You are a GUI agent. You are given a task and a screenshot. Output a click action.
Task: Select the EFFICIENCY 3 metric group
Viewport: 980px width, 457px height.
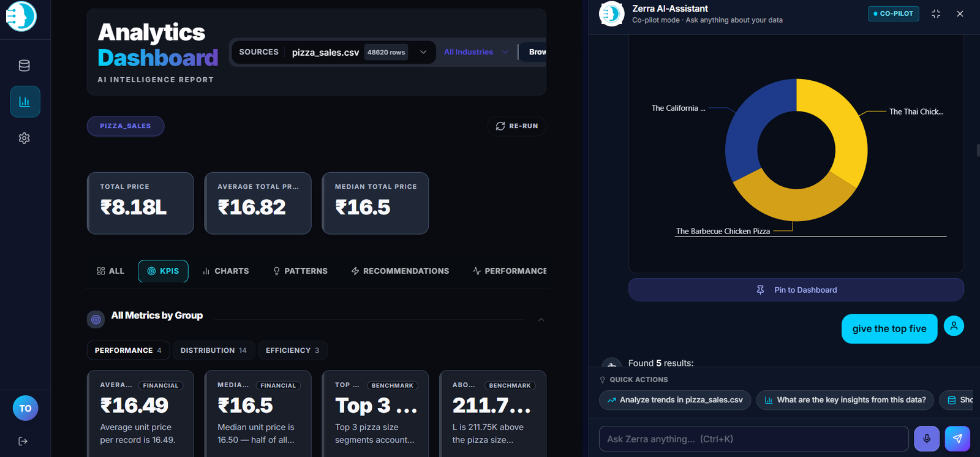click(292, 350)
